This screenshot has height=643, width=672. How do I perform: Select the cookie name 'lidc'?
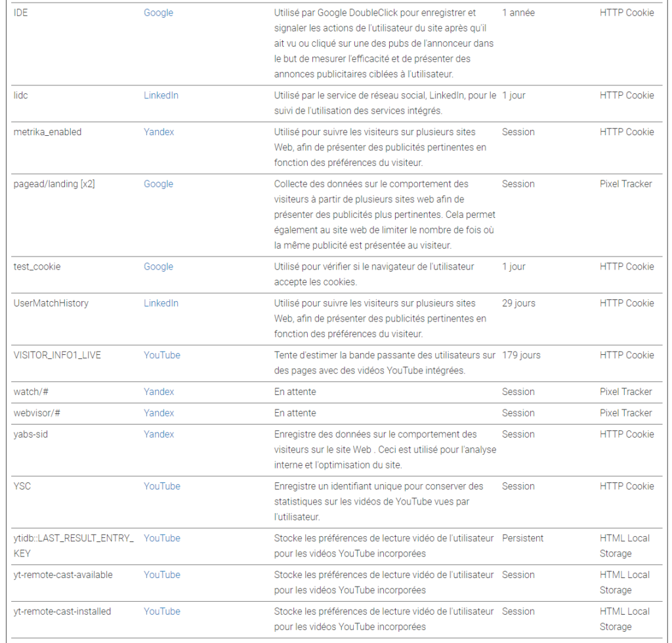[x=20, y=96]
